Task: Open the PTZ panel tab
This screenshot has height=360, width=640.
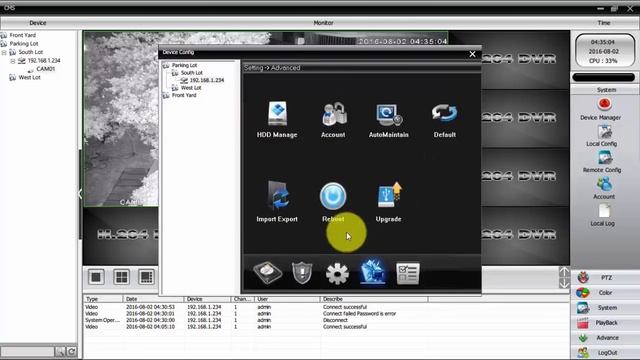Action: [605, 278]
